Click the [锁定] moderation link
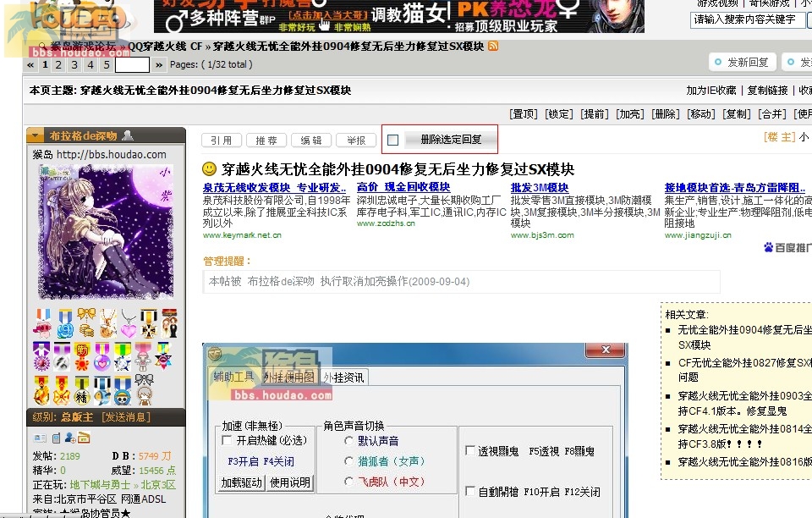This screenshot has height=518, width=812. click(x=559, y=114)
